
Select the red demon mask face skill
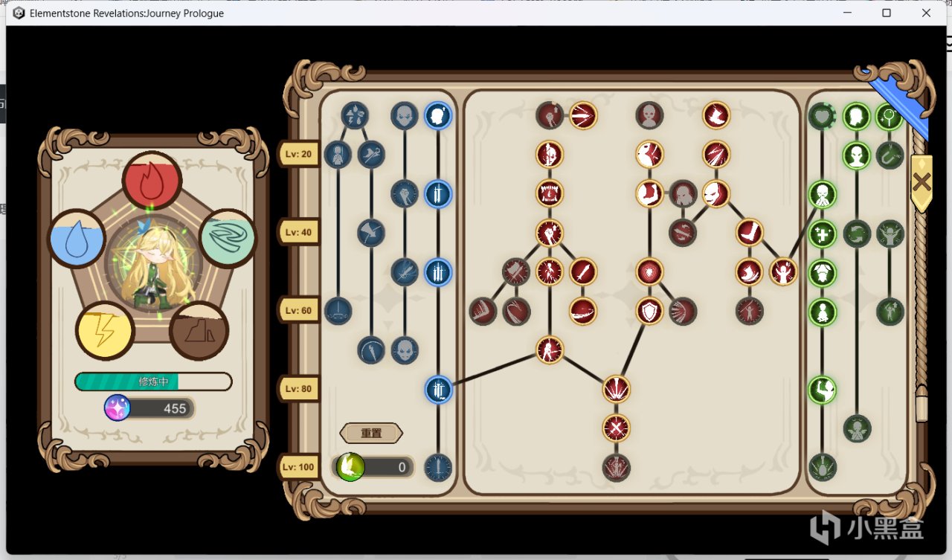point(716,193)
